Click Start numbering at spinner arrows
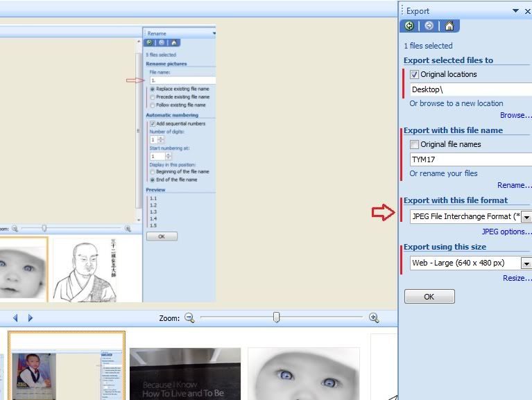532x400 pixels. 169,156
